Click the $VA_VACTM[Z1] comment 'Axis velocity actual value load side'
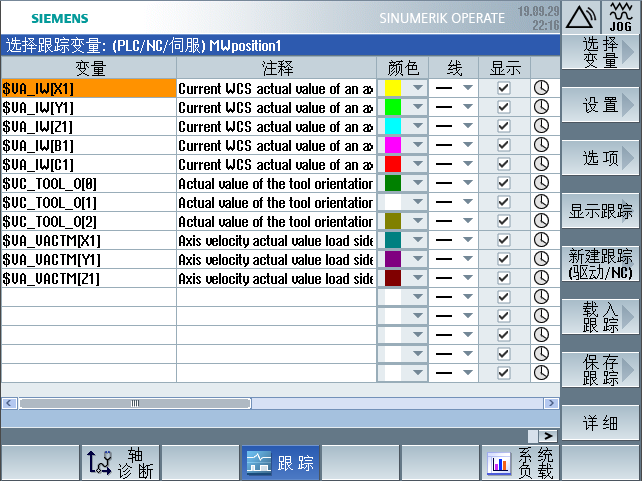This screenshot has height=481, width=642. (x=276, y=278)
